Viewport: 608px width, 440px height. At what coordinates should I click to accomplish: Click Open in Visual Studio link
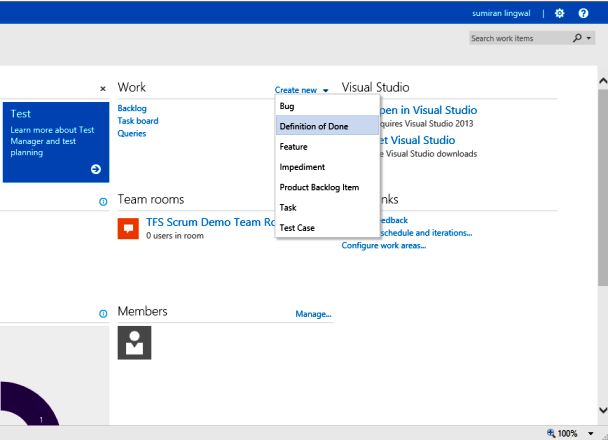pyautogui.click(x=428, y=110)
